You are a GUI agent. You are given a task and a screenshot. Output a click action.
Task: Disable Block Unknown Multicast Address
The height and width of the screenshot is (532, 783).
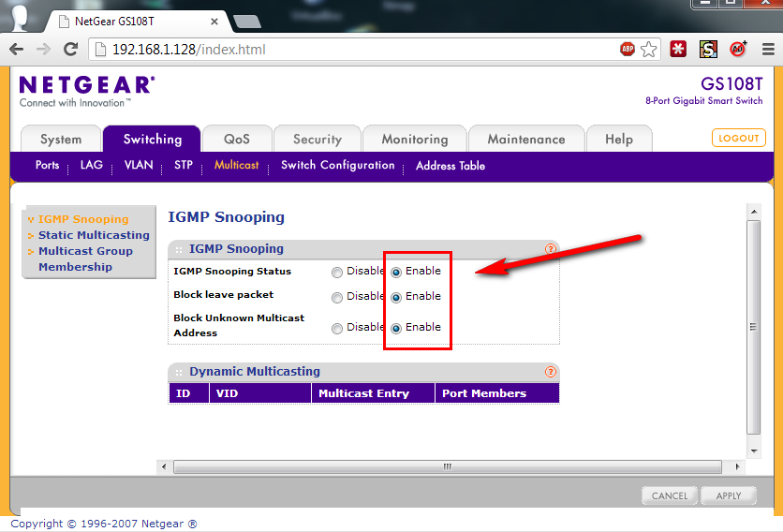pyautogui.click(x=337, y=328)
